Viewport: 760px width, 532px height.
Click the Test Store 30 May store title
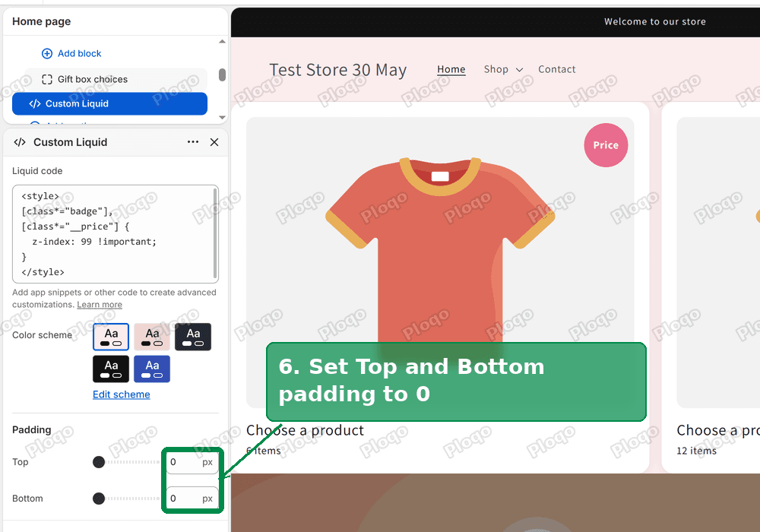[x=338, y=70]
